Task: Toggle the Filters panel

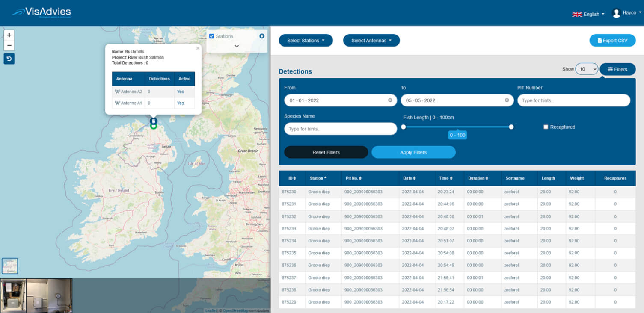Action: (617, 69)
